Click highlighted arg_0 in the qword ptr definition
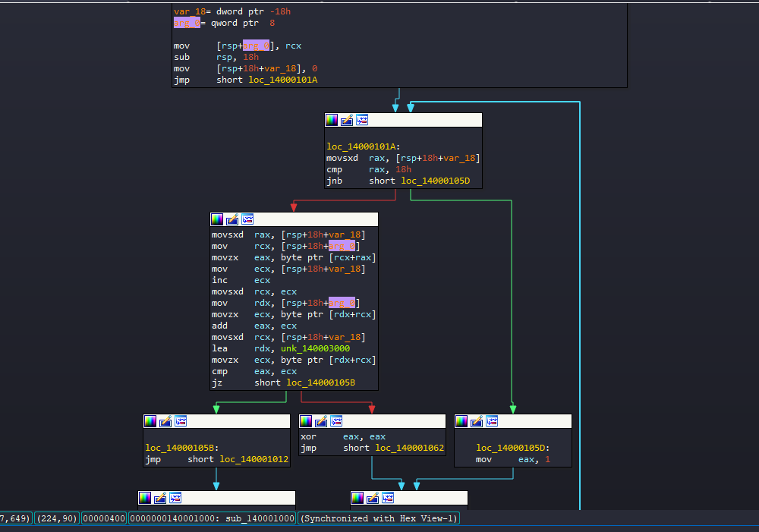The height and width of the screenshot is (532, 759). (x=187, y=23)
